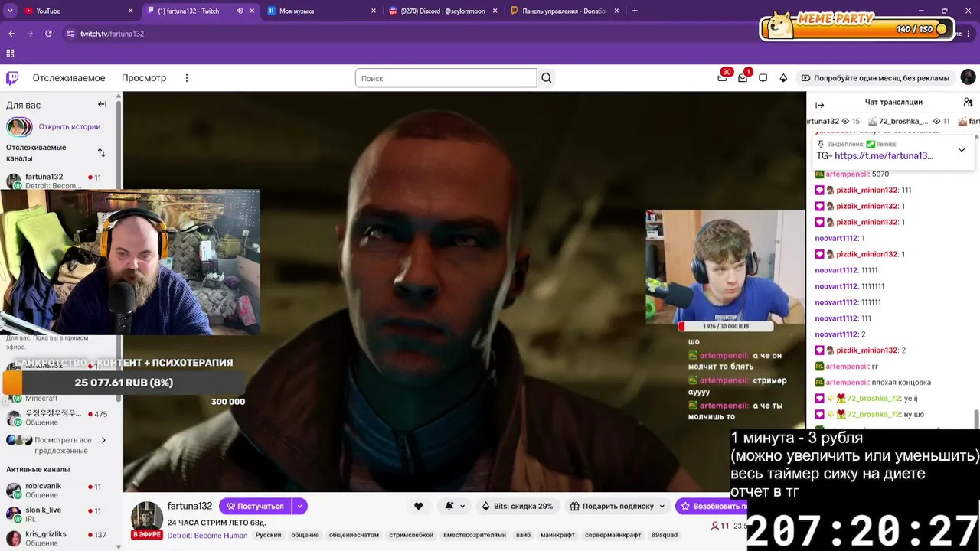The height and width of the screenshot is (551, 980).
Task: Click the browser address bar URL
Action: (112, 34)
